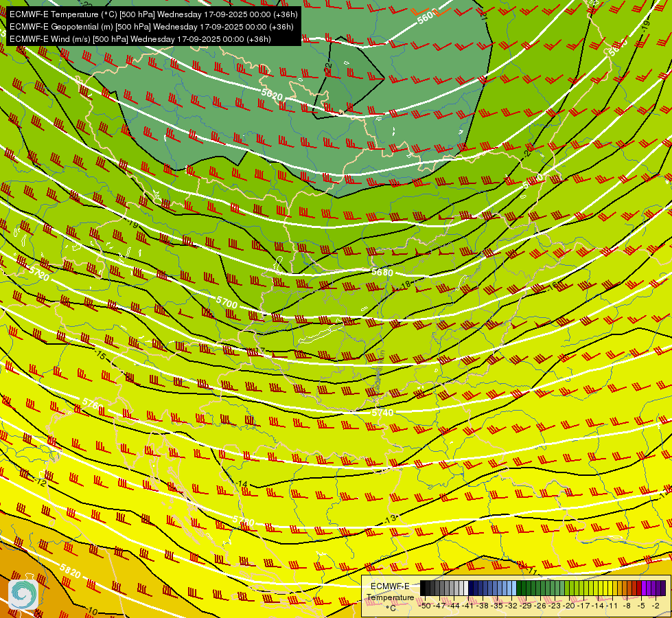
Task: Click the -16 isotherm label
Action: coord(553,285)
